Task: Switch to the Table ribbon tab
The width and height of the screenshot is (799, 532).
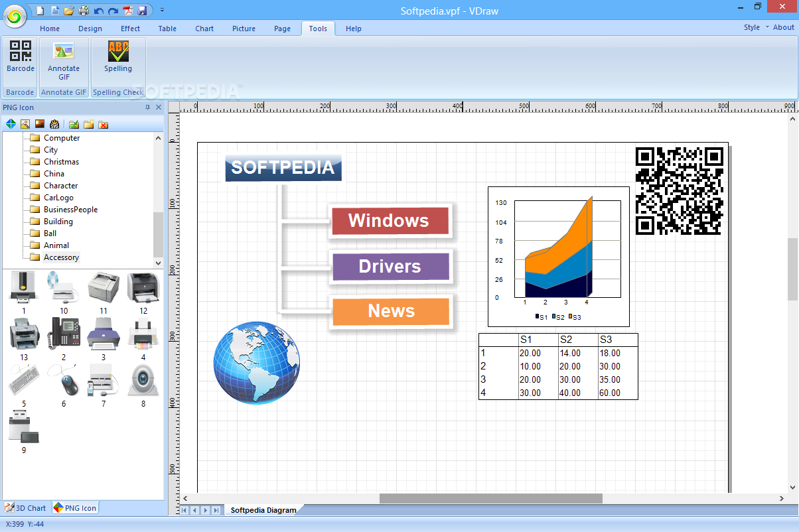Action: coord(167,29)
